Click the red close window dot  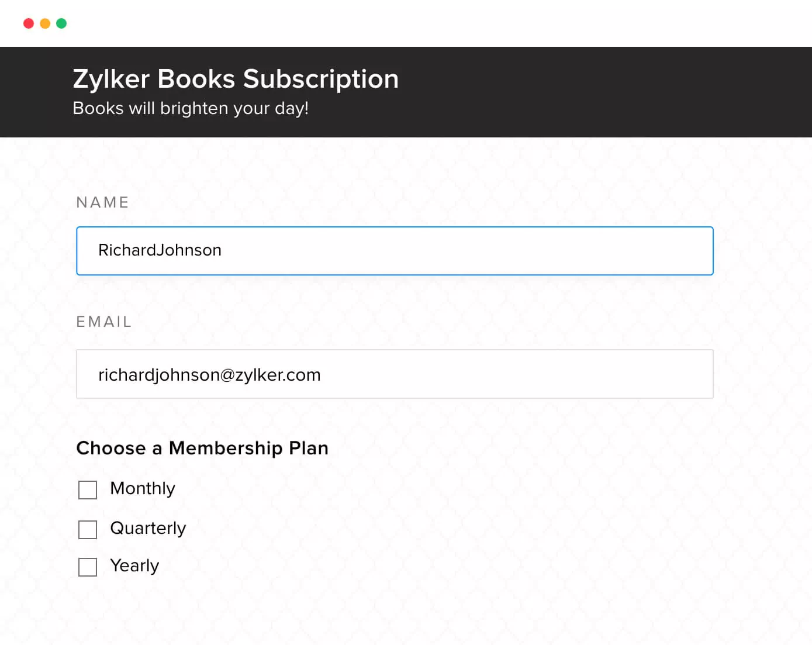[29, 23]
